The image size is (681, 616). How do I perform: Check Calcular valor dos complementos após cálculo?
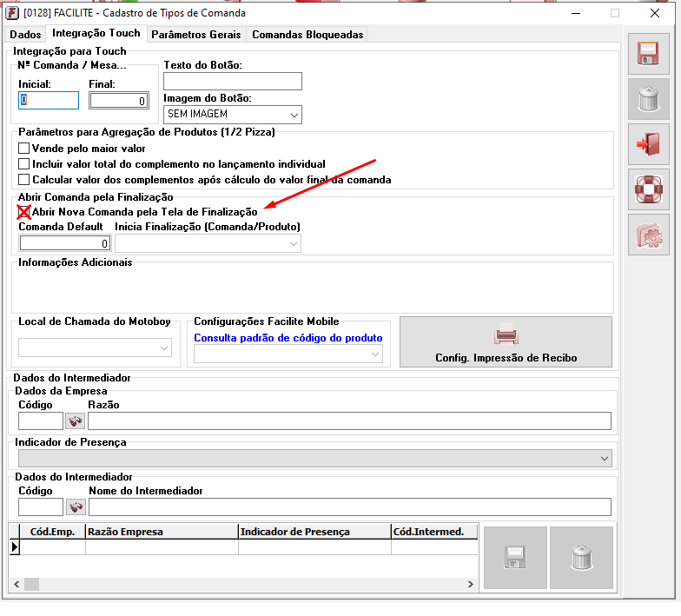pyautogui.click(x=24, y=180)
